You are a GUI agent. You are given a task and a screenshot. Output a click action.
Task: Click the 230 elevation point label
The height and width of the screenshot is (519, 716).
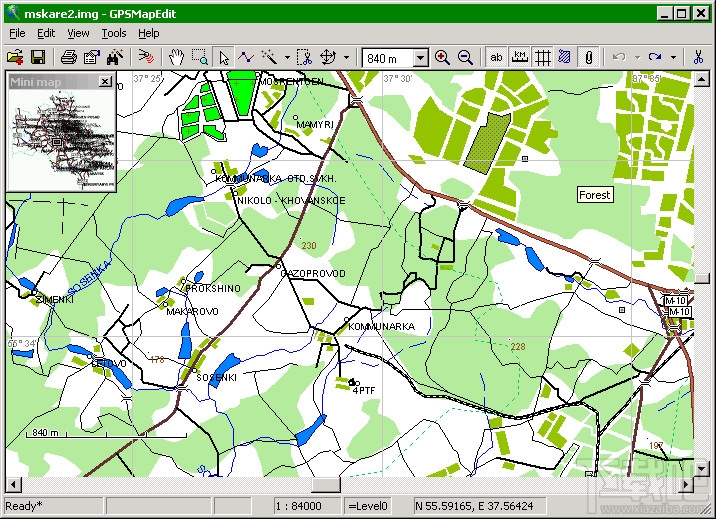click(x=309, y=246)
